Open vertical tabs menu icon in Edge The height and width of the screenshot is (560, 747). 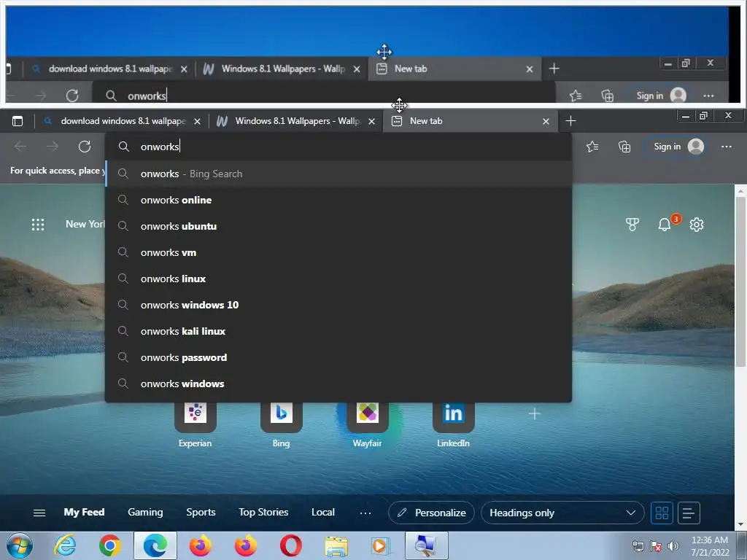[x=18, y=122]
